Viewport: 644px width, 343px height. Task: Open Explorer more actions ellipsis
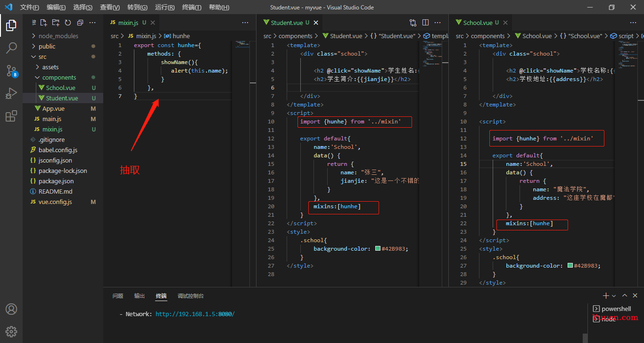[92, 23]
